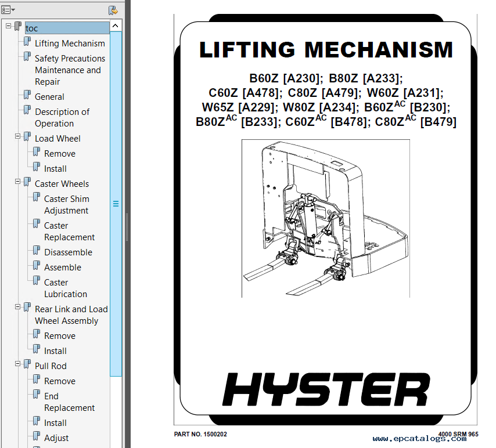Jump to the Adjust bookmark
The height and width of the screenshot is (448, 496).
(x=56, y=438)
